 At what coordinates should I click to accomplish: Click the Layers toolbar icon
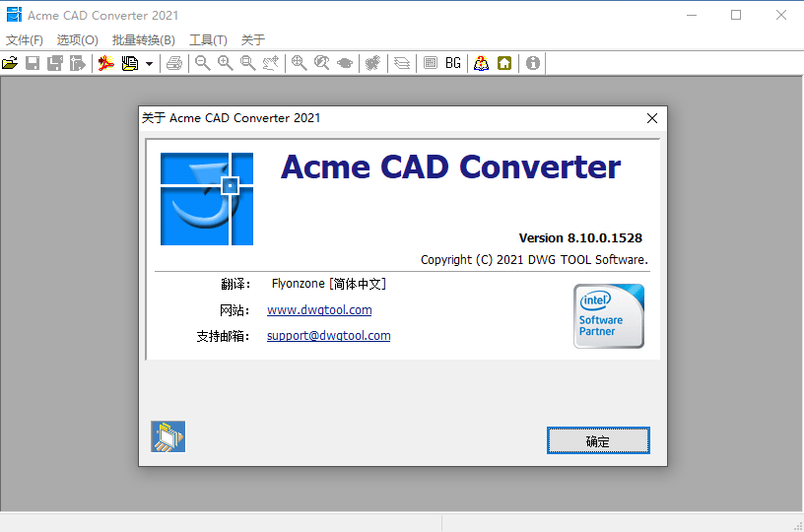(x=402, y=63)
